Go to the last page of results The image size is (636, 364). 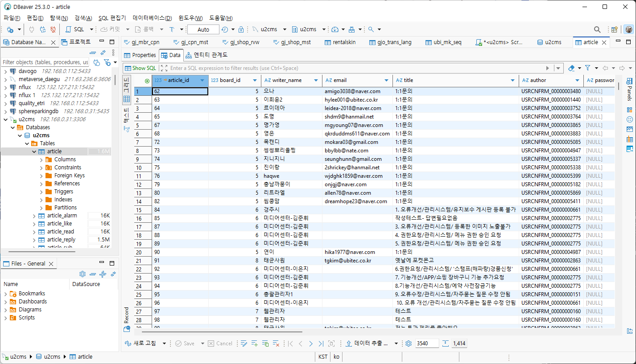point(321,344)
